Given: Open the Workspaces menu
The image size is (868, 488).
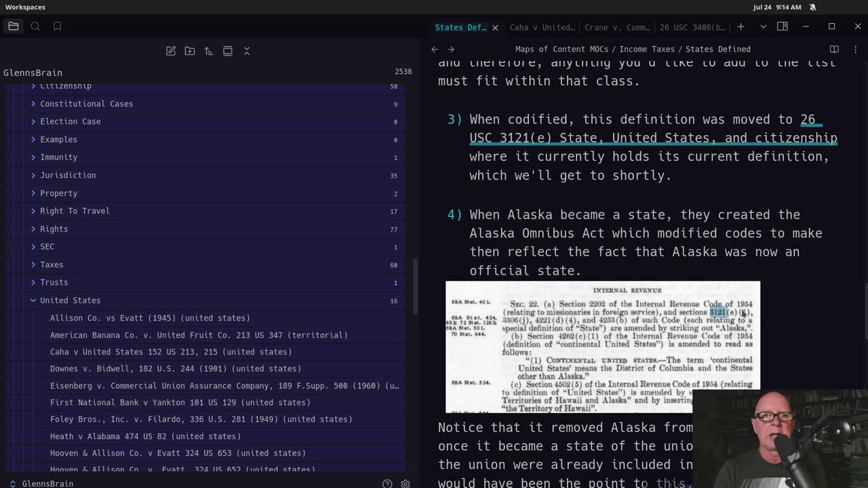Looking at the screenshot, I should point(25,7).
